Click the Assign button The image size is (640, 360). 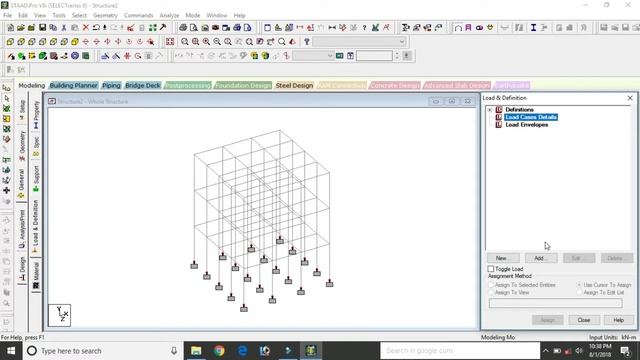[547, 320]
